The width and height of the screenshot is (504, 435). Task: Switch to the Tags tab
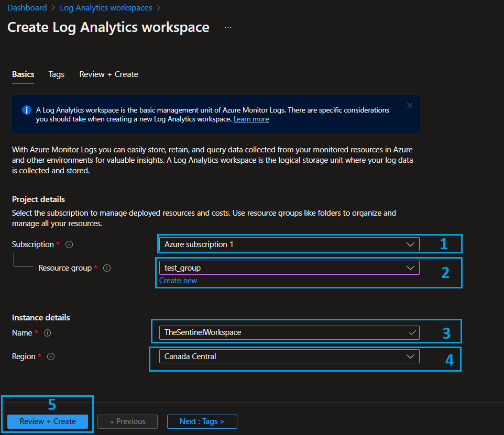tap(57, 74)
